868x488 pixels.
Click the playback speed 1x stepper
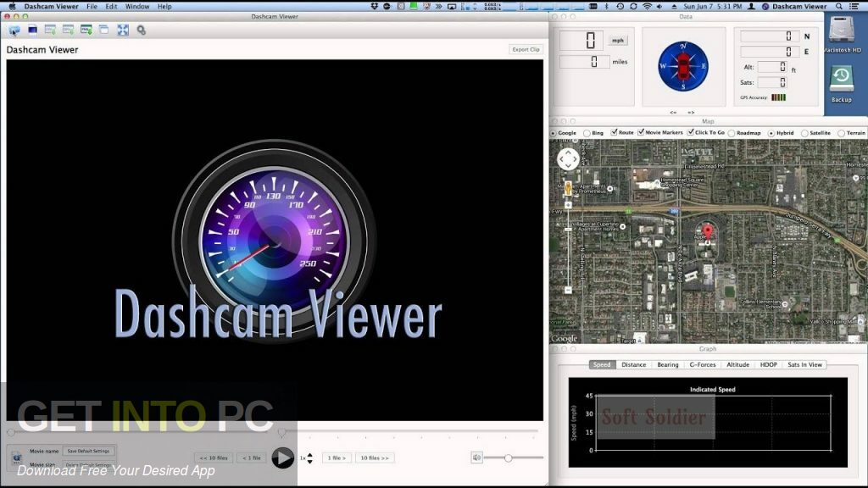point(309,458)
